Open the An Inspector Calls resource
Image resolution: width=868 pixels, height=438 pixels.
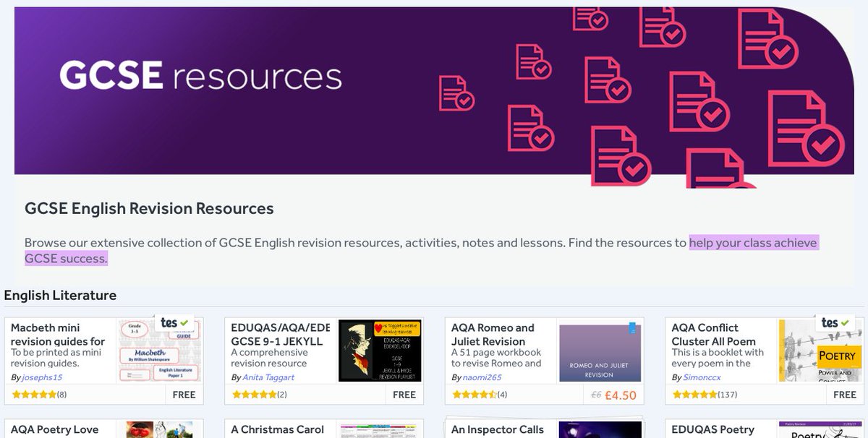tap(498, 429)
